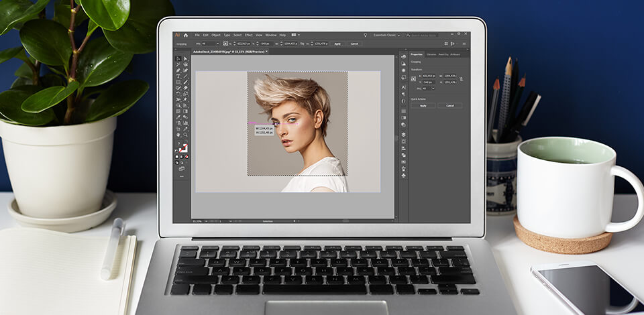Viewport: 644px width, 315px height.
Task: Choose the Scale tool
Action: pos(185,93)
